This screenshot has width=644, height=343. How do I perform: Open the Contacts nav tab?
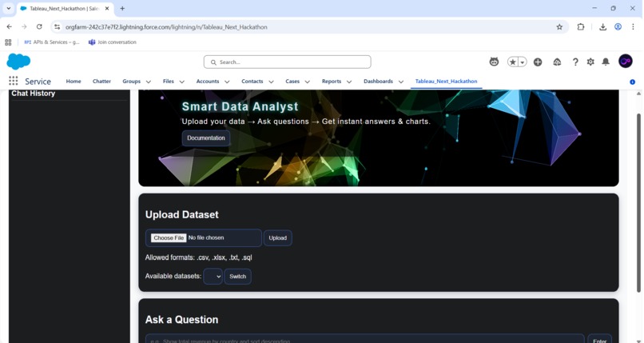pyautogui.click(x=252, y=82)
